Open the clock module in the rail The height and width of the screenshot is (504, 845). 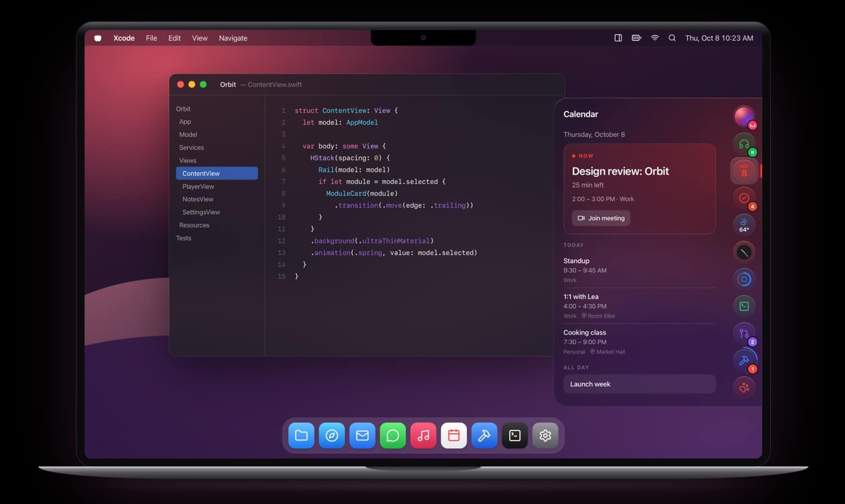(744, 252)
